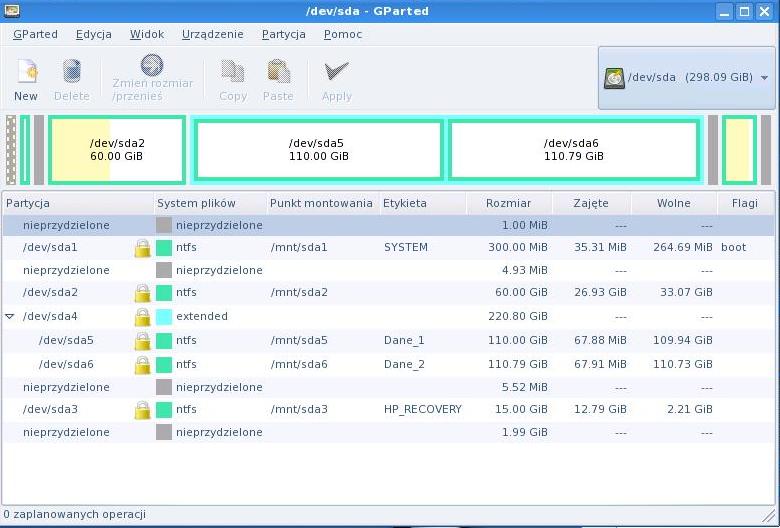The width and height of the screenshot is (780, 528).
Task: Select the nieprzydzielone 5.52 MiB row
Action: [x=388, y=387]
